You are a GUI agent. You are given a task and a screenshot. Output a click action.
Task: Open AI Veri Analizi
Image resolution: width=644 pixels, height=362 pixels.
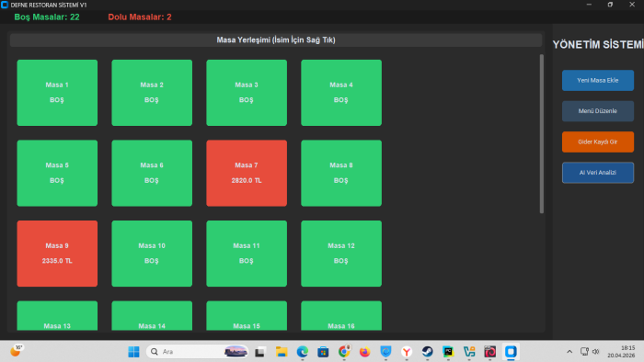pos(598,173)
